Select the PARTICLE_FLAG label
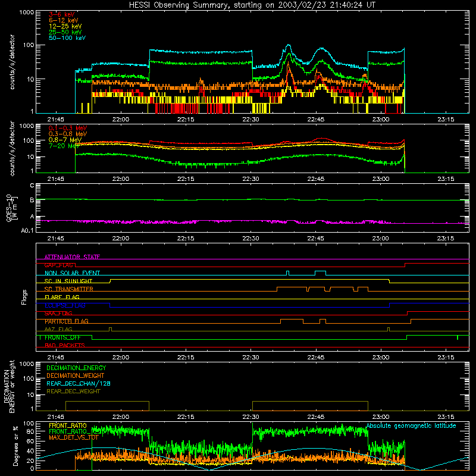 click(67, 321)
